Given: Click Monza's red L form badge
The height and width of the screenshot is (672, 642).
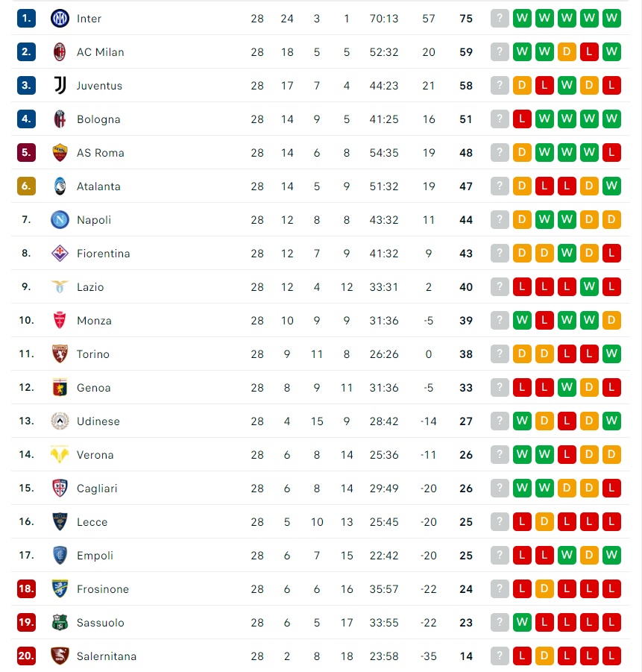Looking at the screenshot, I should 544,320.
